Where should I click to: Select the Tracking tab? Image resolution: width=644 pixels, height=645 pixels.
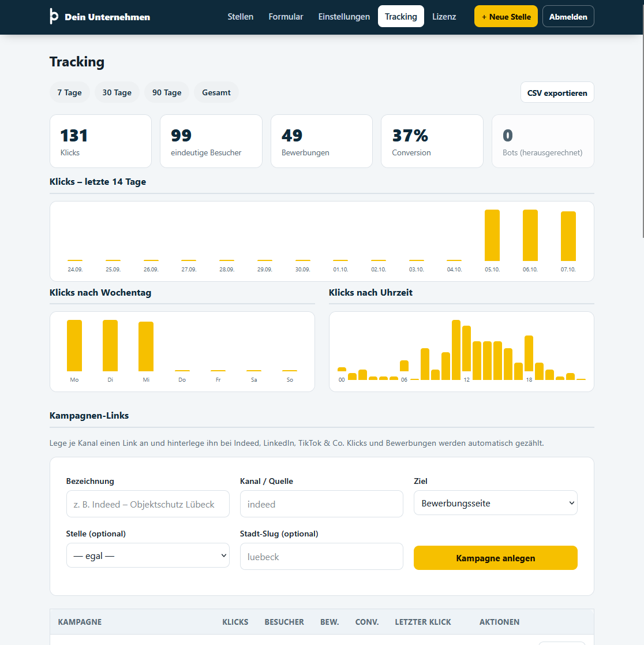click(400, 16)
